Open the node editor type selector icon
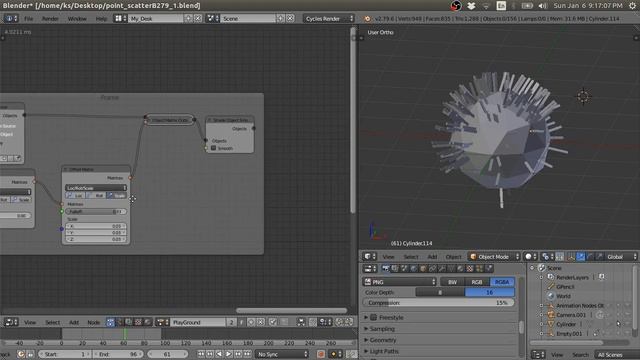Viewport: 640px width, 360px height. [11, 322]
